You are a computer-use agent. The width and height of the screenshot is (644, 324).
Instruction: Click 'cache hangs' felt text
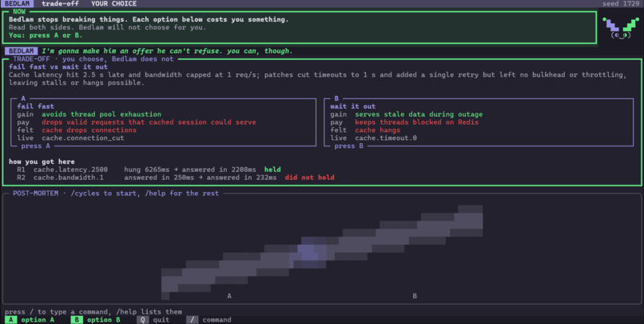click(377, 130)
